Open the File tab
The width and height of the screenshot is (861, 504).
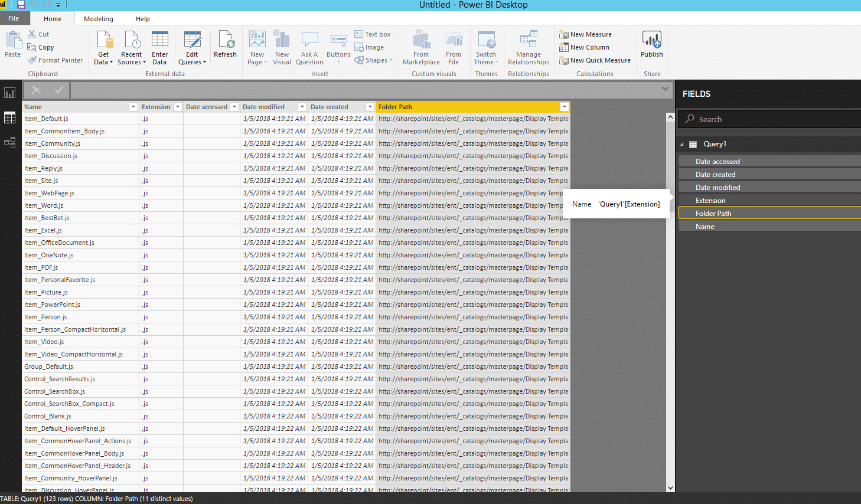tap(14, 18)
